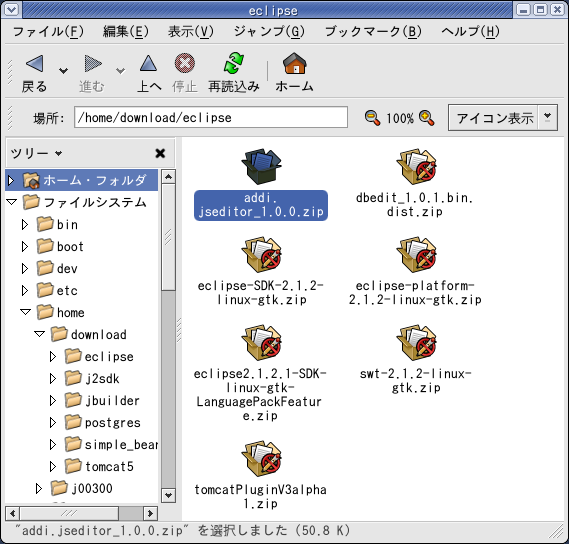Collapse the download tree node
Viewport: 569px width, 544px height.
[39, 334]
